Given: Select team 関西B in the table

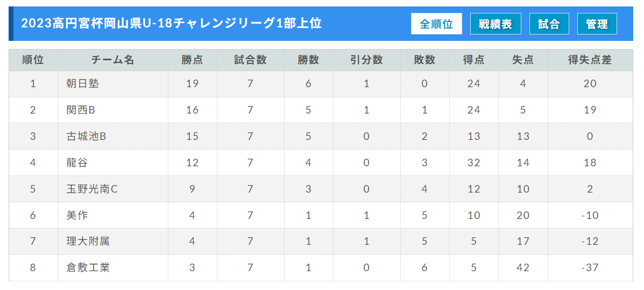Looking at the screenshot, I should tap(81, 110).
